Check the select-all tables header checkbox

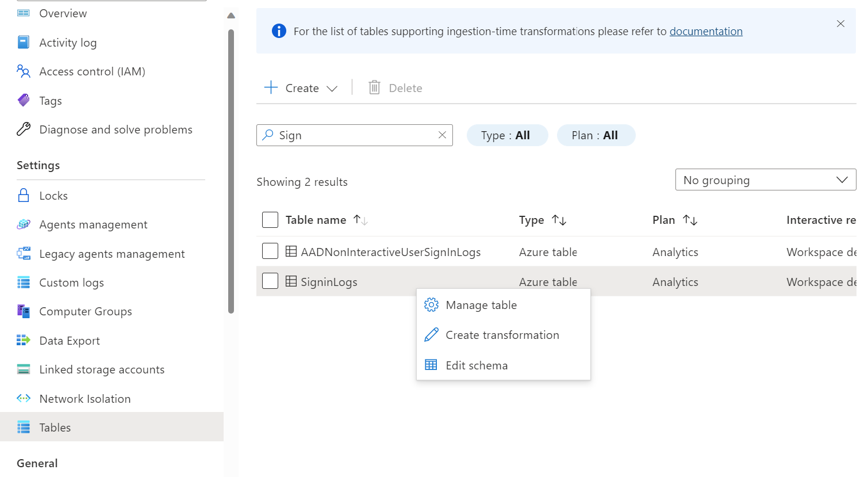coord(270,220)
